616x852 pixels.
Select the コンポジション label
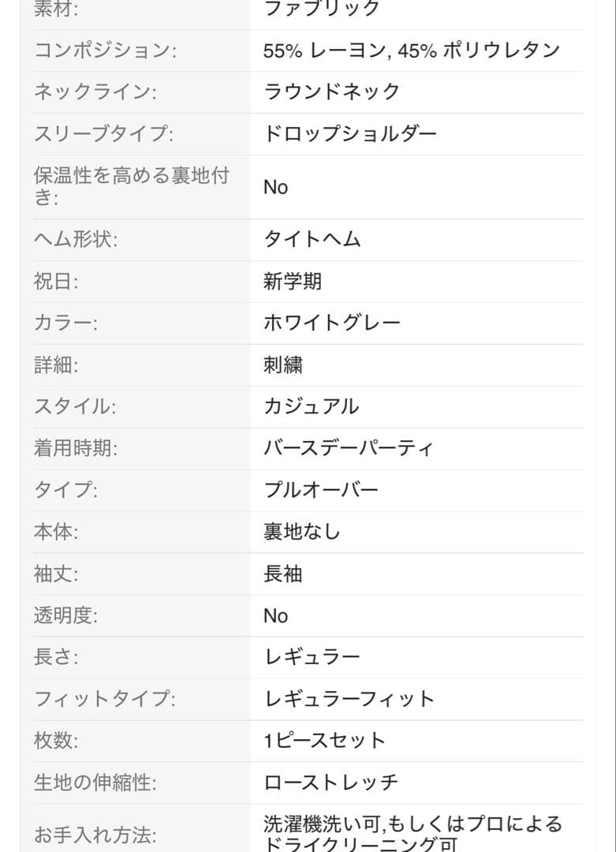pyautogui.click(x=105, y=50)
